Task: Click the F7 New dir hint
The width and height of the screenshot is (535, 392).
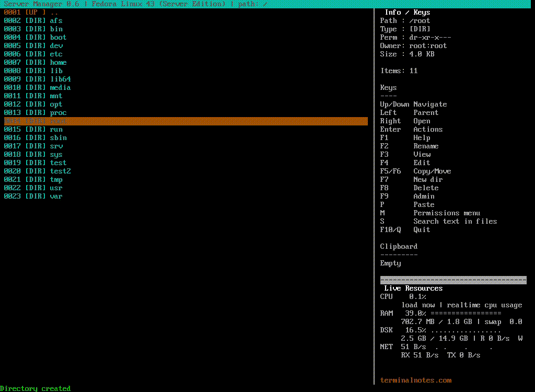Action: 411,180
